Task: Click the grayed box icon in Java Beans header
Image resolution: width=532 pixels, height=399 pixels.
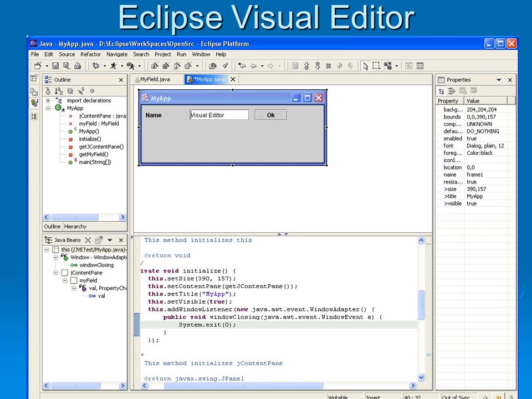Action: [x=99, y=240]
